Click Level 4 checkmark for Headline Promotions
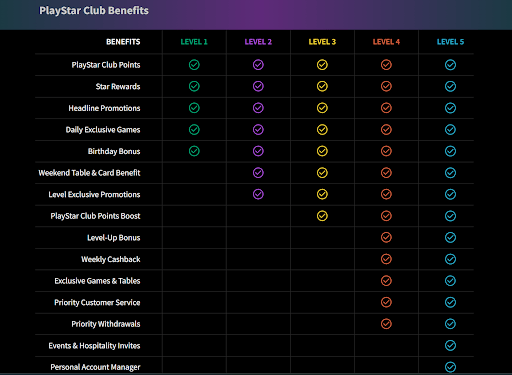The width and height of the screenshot is (512, 375). [386, 108]
